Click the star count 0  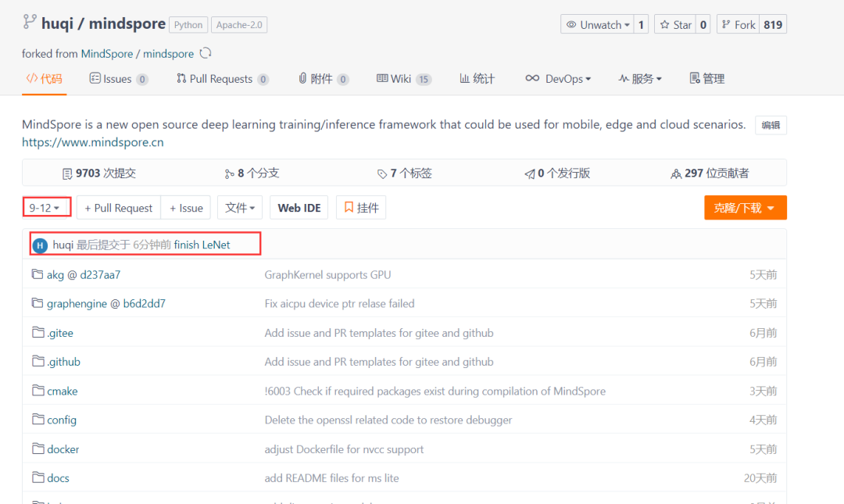(703, 25)
